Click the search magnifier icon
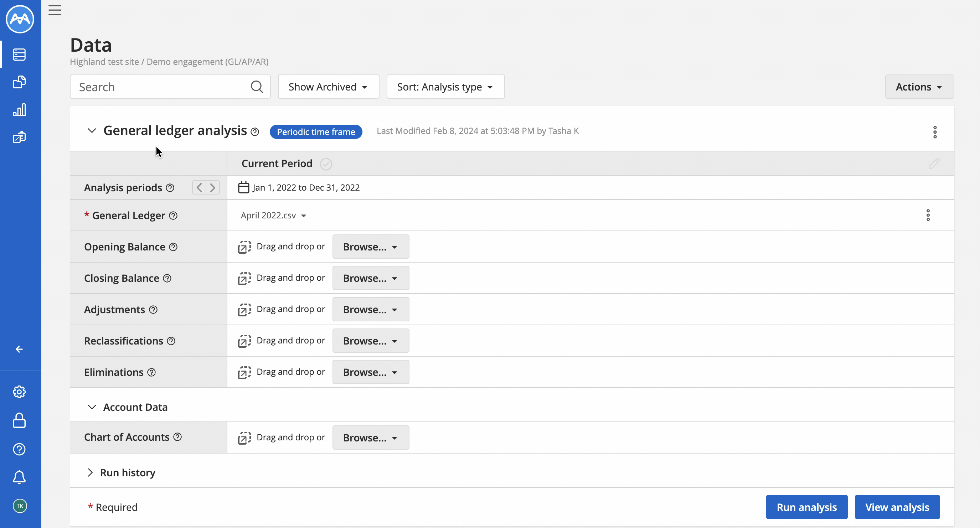Image resolution: width=980 pixels, height=528 pixels. (x=257, y=87)
